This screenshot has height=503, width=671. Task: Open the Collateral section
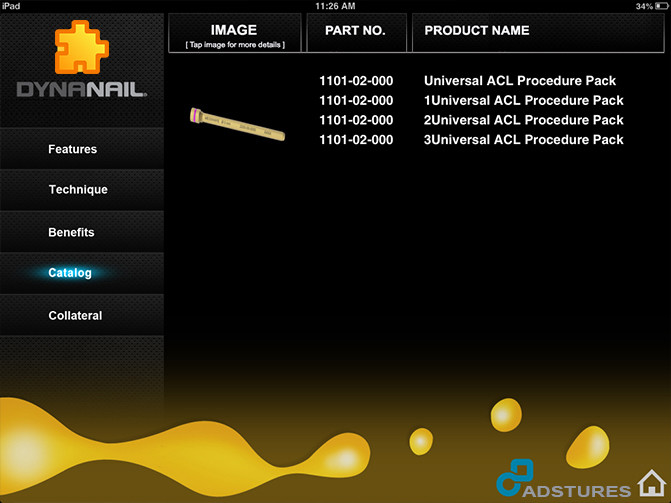[x=82, y=315]
